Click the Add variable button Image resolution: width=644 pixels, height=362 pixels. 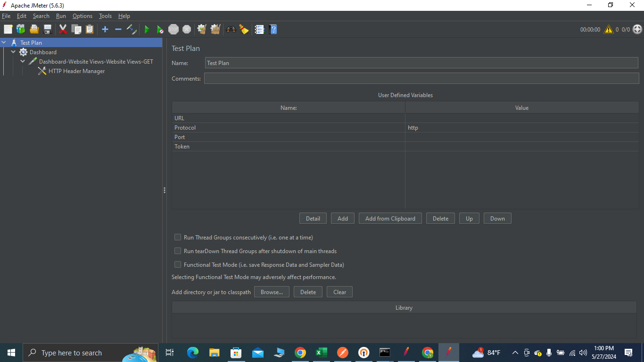[x=343, y=218]
